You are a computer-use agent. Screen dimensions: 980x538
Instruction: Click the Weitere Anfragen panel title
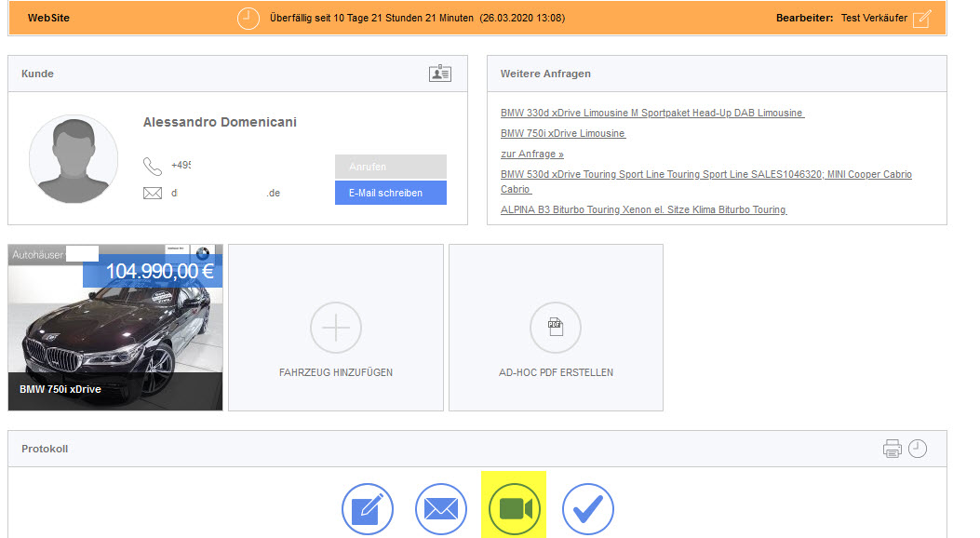tap(545, 74)
